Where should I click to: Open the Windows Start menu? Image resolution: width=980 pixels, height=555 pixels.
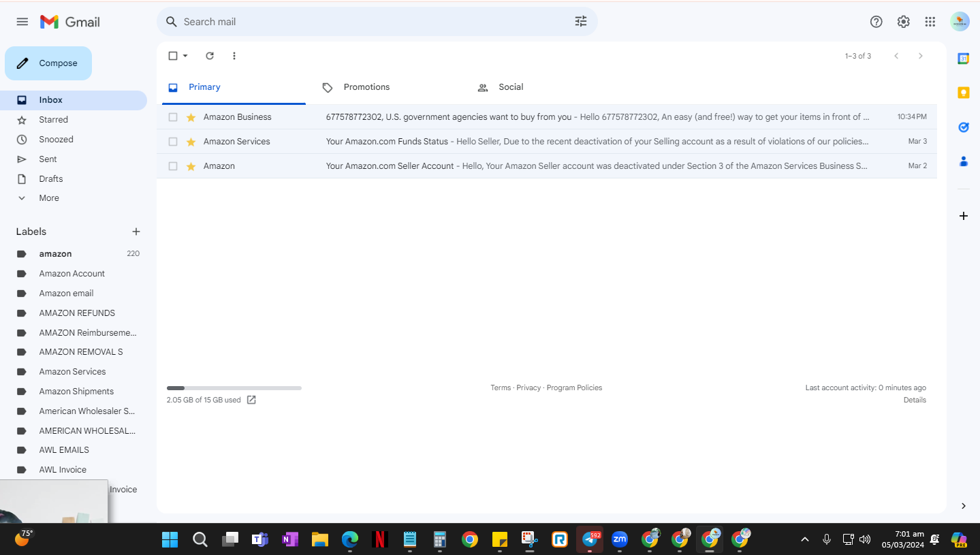pos(170,539)
